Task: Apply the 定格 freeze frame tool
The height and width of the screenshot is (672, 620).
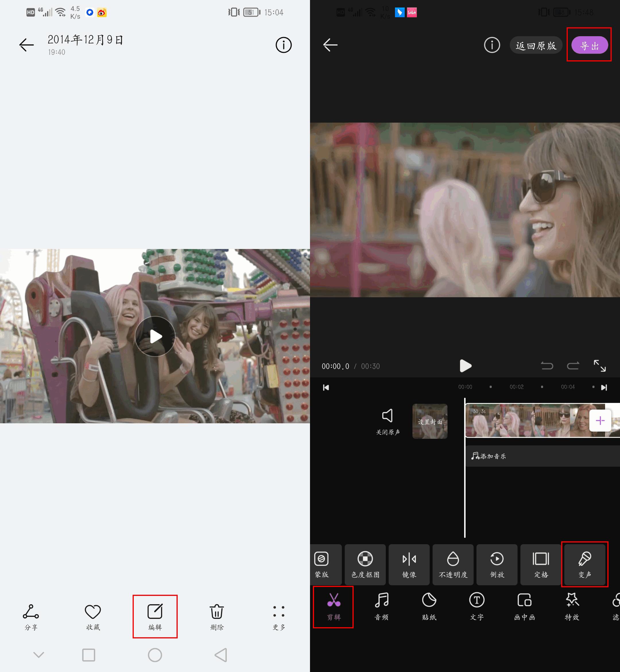Action: click(541, 564)
